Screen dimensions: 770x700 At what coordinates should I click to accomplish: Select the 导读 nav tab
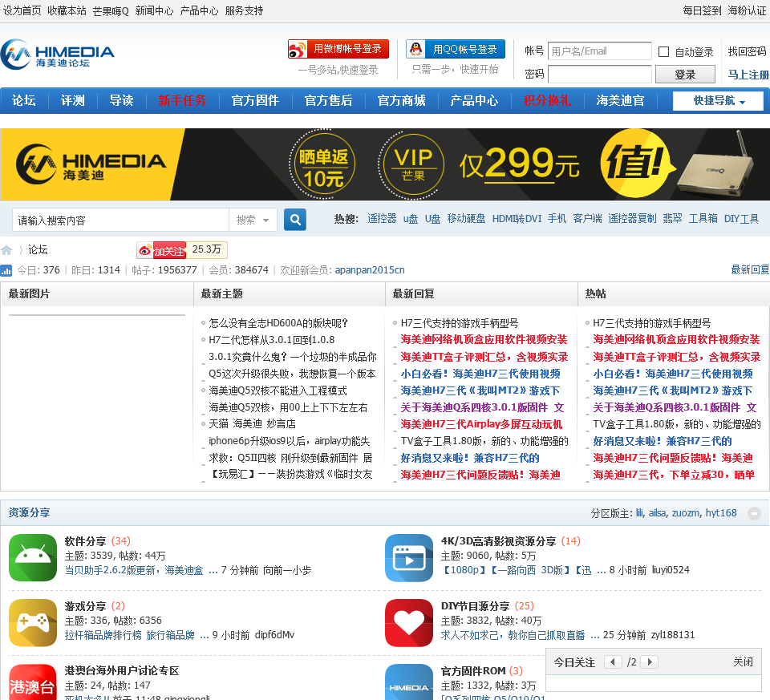pyautogui.click(x=121, y=101)
